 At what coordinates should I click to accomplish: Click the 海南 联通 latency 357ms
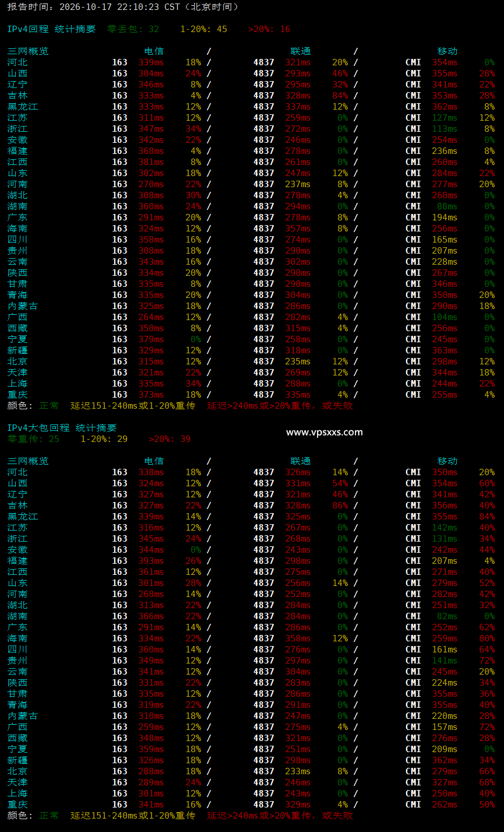coord(298,229)
